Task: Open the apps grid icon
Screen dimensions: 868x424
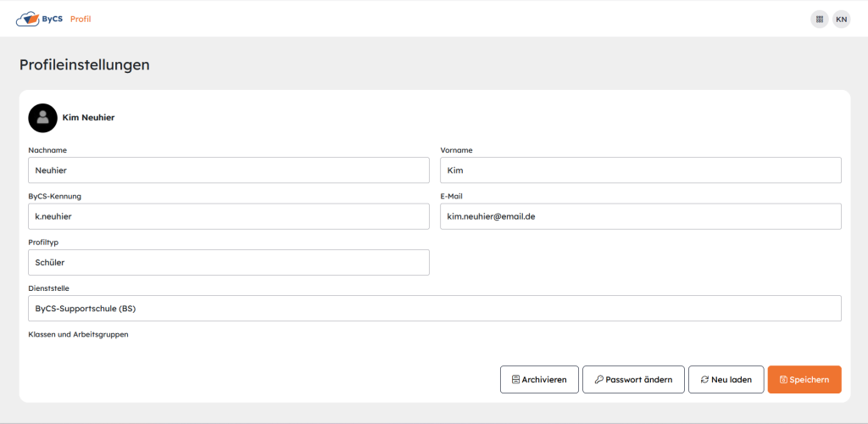Action: pyautogui.click(x=820, y=20)
